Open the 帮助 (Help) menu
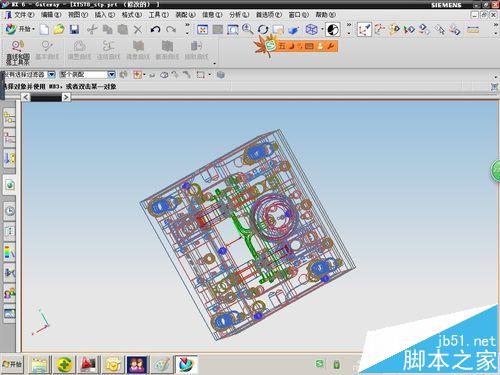This screenshot has width=500, height=375. (326, 15)
